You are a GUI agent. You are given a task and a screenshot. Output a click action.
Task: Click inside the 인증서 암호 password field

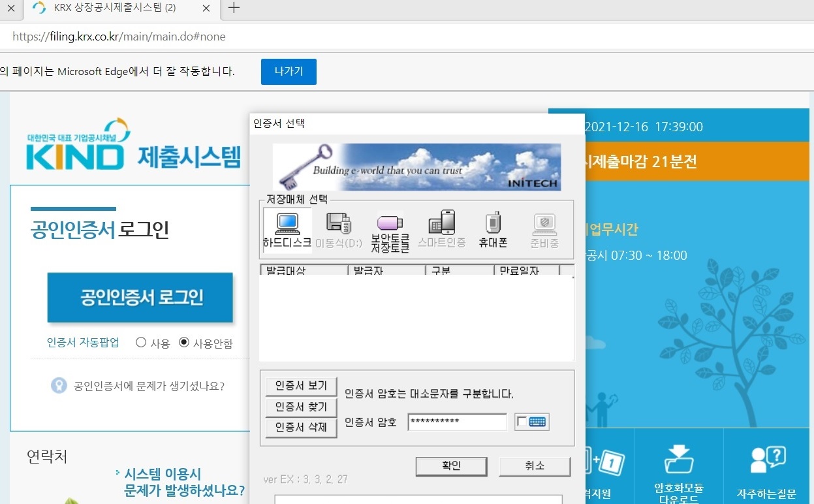(x=457, y=422)
